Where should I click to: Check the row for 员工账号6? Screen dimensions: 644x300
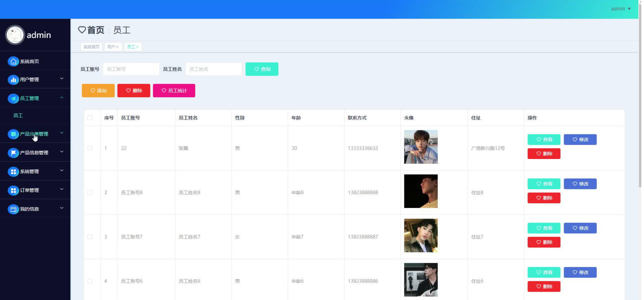point(90,281)
